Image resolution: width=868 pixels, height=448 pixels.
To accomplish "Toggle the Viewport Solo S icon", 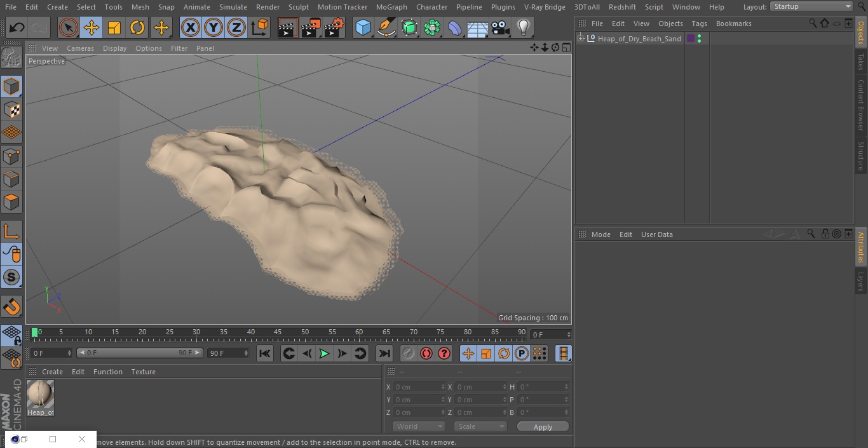I will pyautogui.click(x=11, y=277).
